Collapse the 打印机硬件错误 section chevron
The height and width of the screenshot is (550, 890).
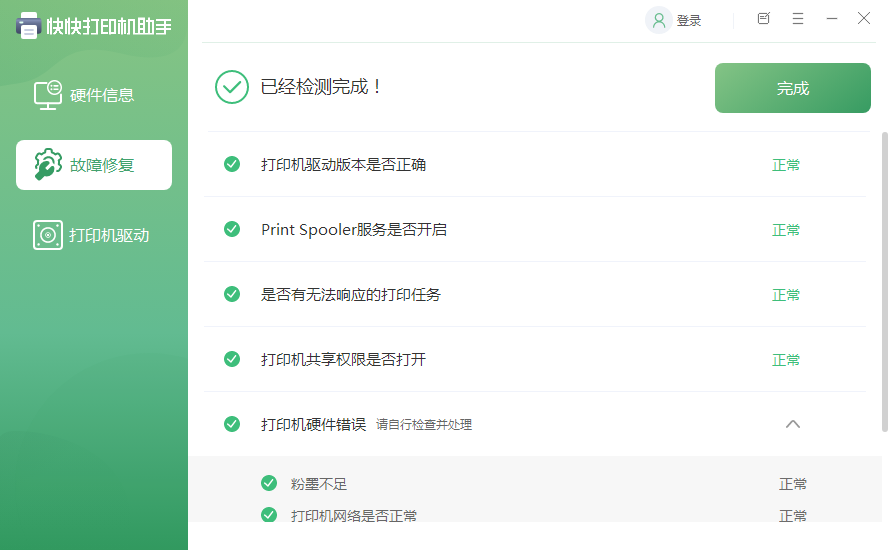pyautogui.click(x=793, y=424)
